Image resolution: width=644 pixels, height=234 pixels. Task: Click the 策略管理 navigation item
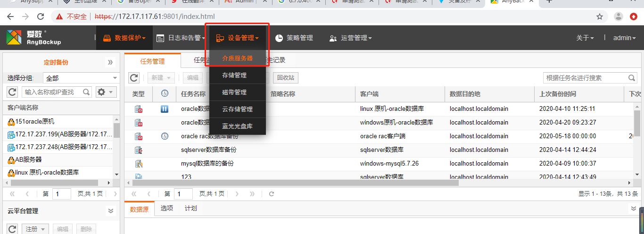coord(294,38)
